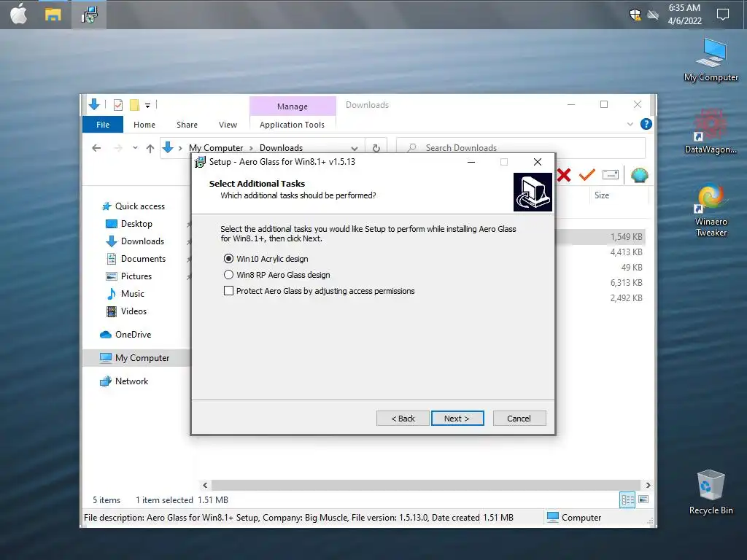Launch Winaero Tweaker desktop shortcut
Viewport: 747px width, 560px height.
click(711, 210)
